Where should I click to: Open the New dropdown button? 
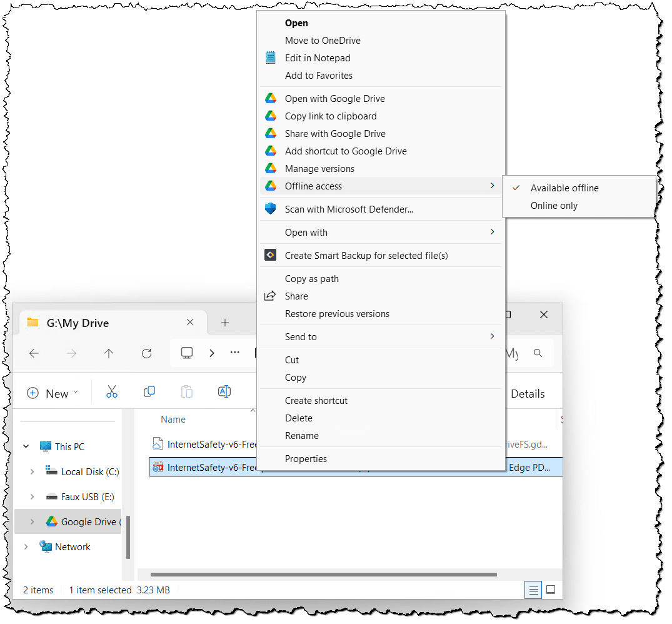[x=53, y=393]
